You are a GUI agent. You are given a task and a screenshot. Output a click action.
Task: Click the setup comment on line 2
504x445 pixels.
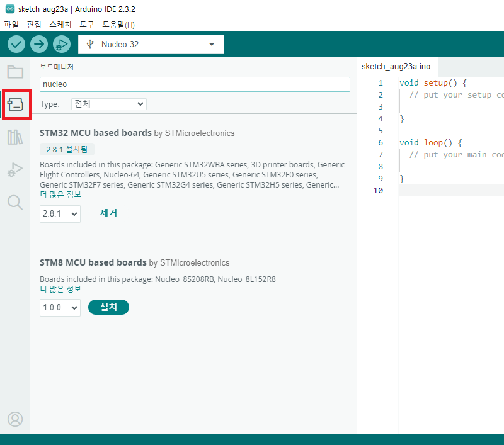[x=456, y=95]
